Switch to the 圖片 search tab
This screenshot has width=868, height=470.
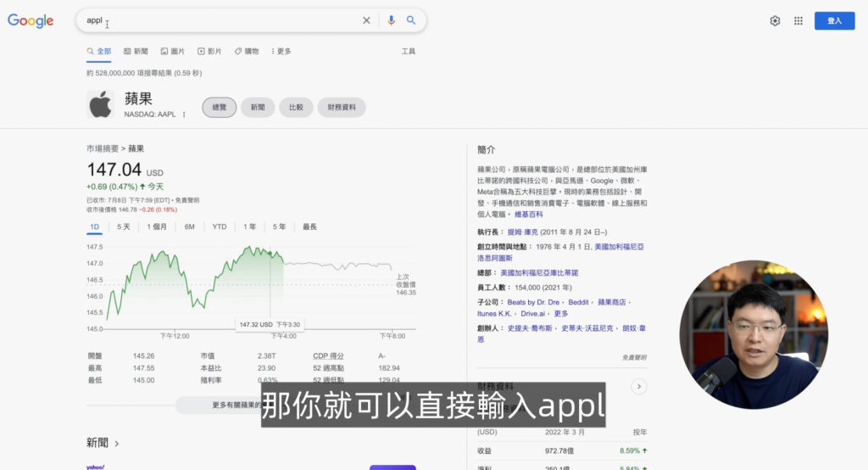coord(173,51)
